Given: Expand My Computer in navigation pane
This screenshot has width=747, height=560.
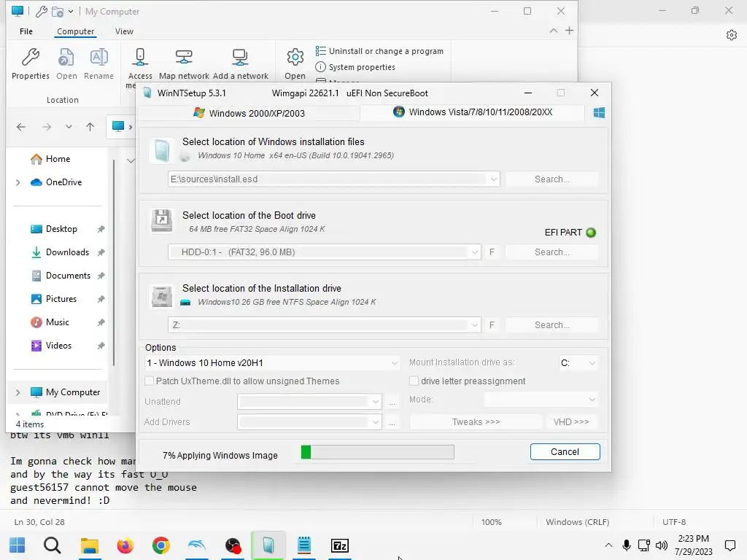Looking at the screenshot, I should point(18,392).
